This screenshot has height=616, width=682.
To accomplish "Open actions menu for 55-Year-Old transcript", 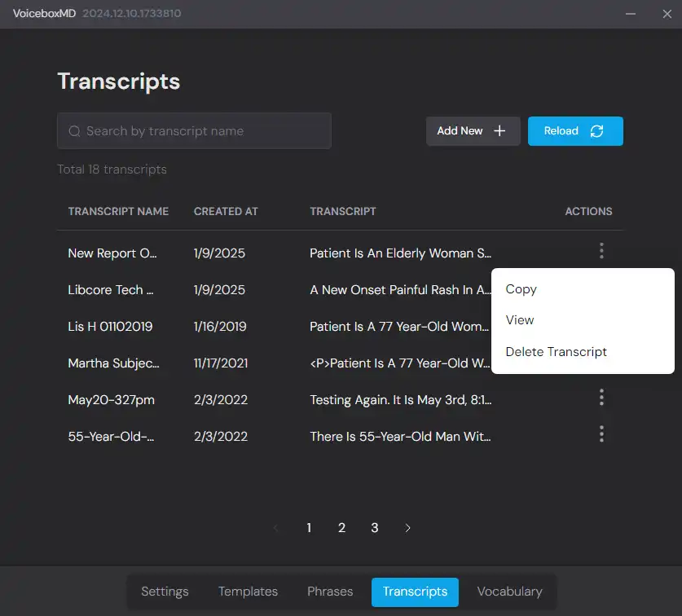I will click(x=601, y=434).
